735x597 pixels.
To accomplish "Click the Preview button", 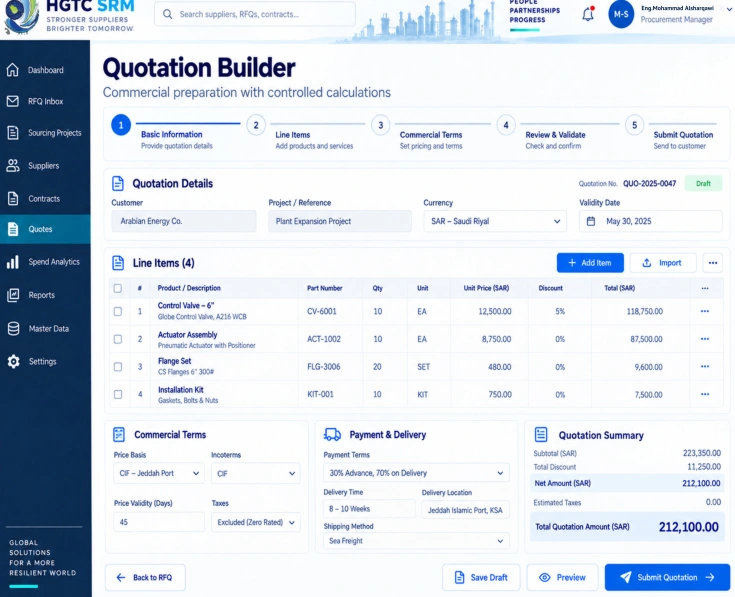I will [x=562, y=577].
